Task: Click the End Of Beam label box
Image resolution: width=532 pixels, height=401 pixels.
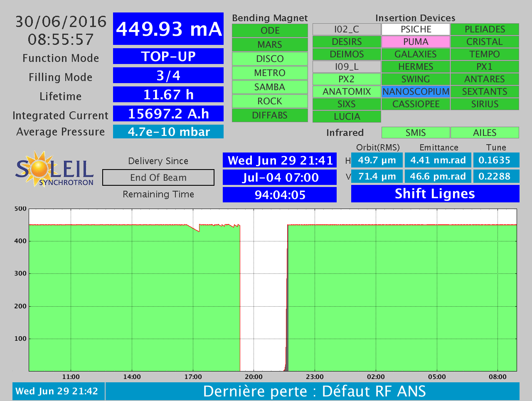Action: [158, 177]
